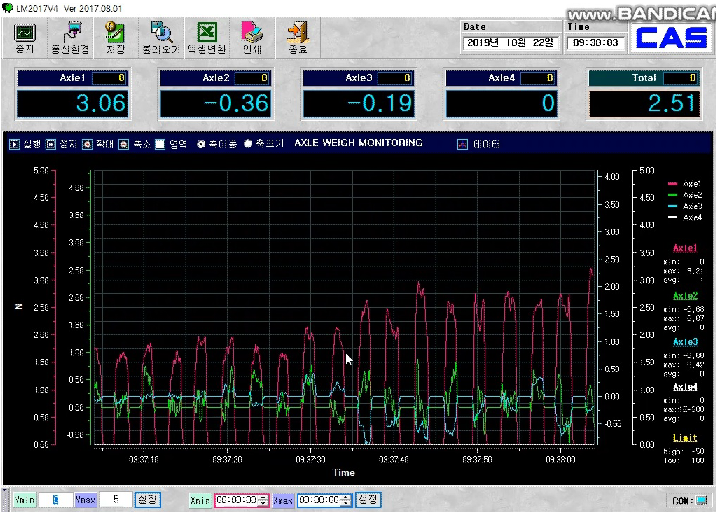The image size is (720, 512).
Task: Click the Axle3 yellow counter field
Action: [395, 78]
